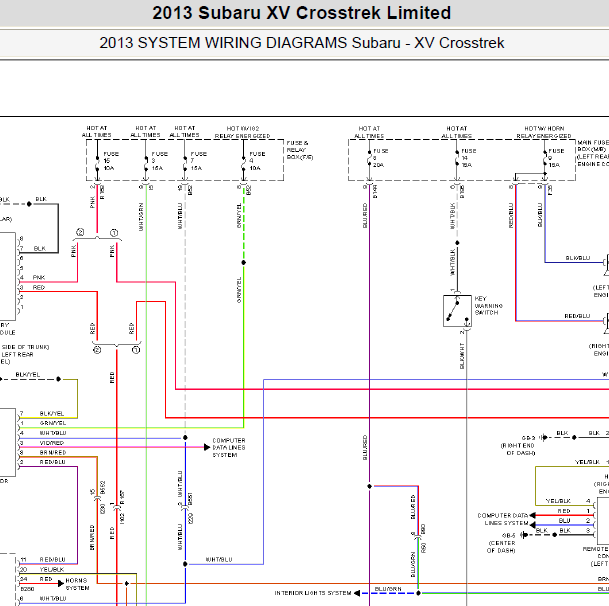The width and height of the screenshot is (609, 606).
Task: Click the "2013 Subaru XV Crosstrek Limited" heading
Action: tap(301, 13)
